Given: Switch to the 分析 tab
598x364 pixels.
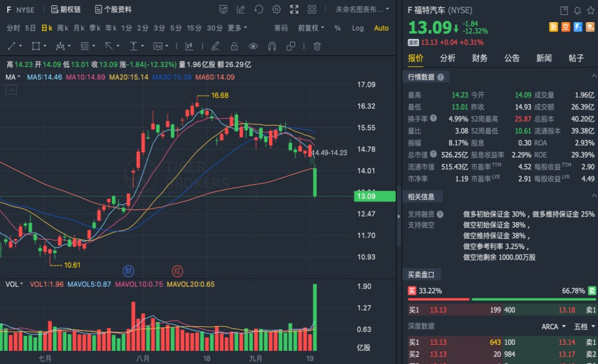Looking at the screenshot, I should pyautogui.click(x=447, y=58).
